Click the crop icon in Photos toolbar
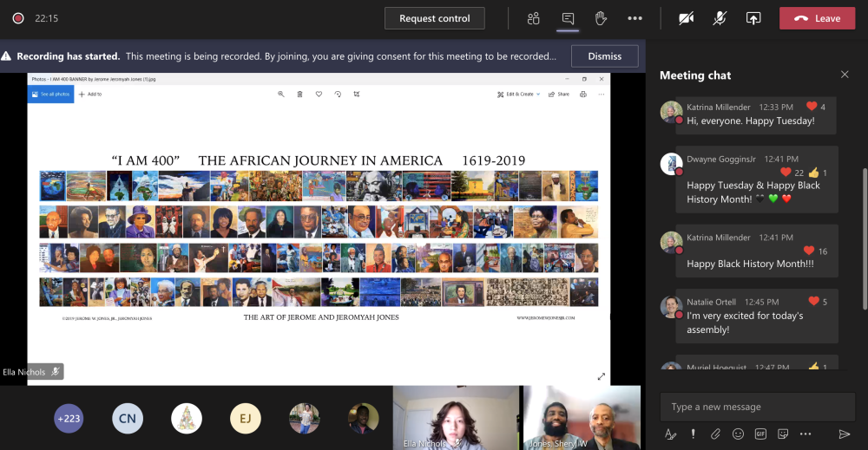 [x=357, y=94]
